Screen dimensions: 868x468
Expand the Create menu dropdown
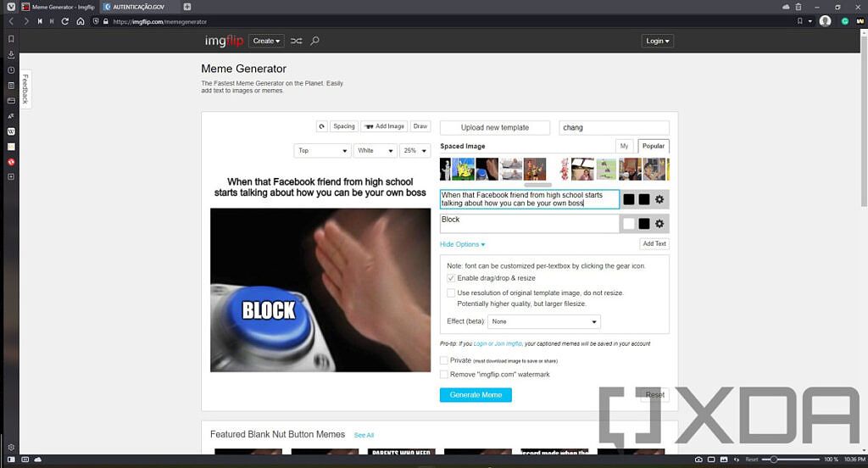266,41
